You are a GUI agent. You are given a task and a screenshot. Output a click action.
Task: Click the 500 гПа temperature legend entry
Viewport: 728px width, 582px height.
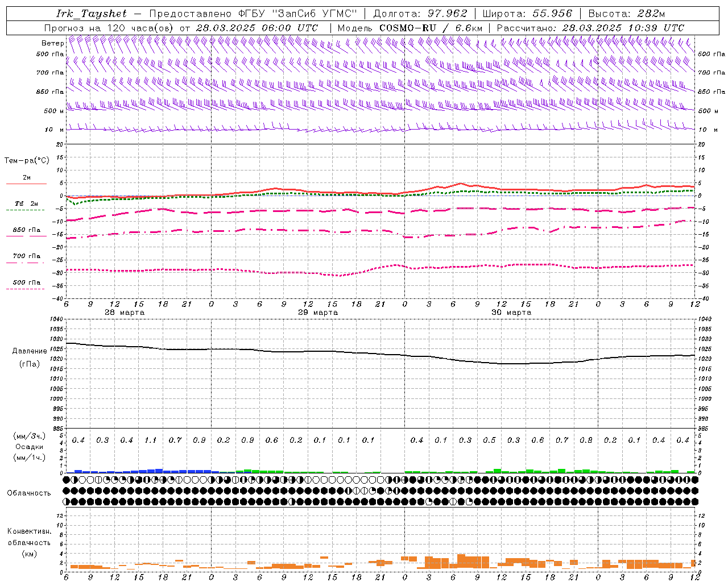(27, 282)
